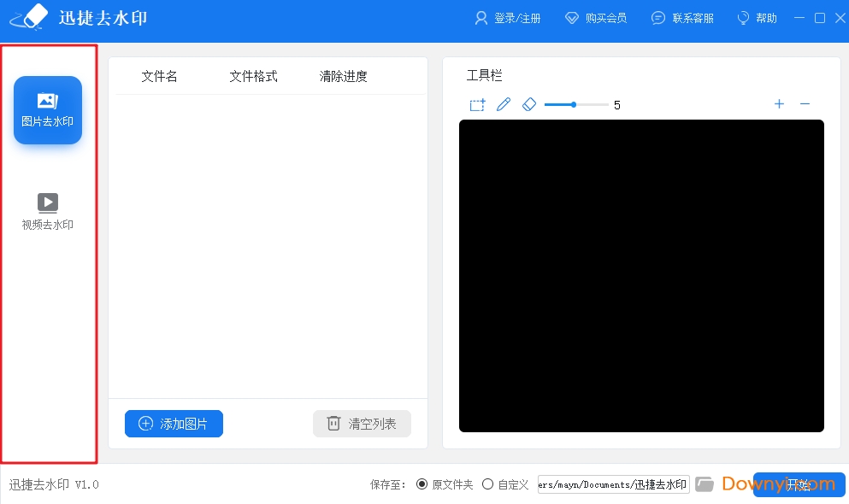Open the folder browser for save location

[705, 484]
